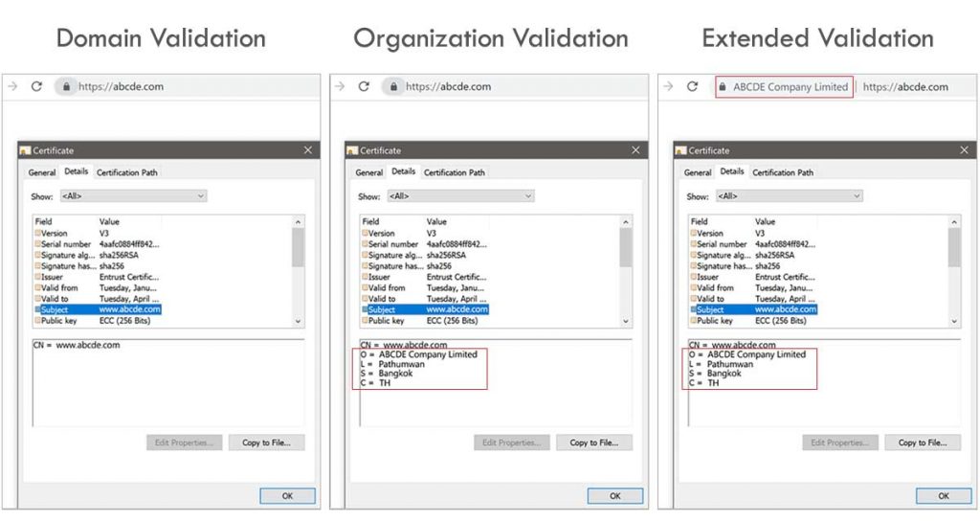Select Issuer row in Domain Validation list
The width and height of the screenshot is (980, 523).
[x=98, y=277]
